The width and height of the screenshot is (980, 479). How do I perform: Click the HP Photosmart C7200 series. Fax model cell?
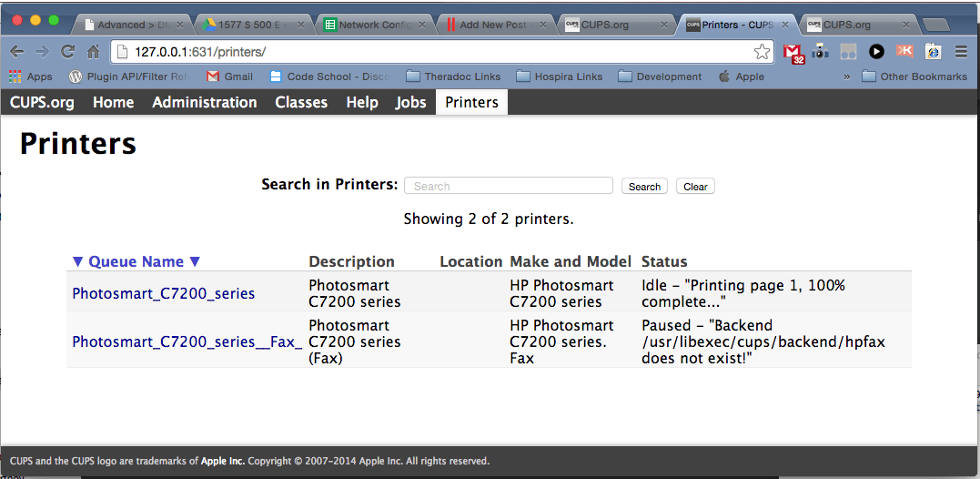point(561,342)
